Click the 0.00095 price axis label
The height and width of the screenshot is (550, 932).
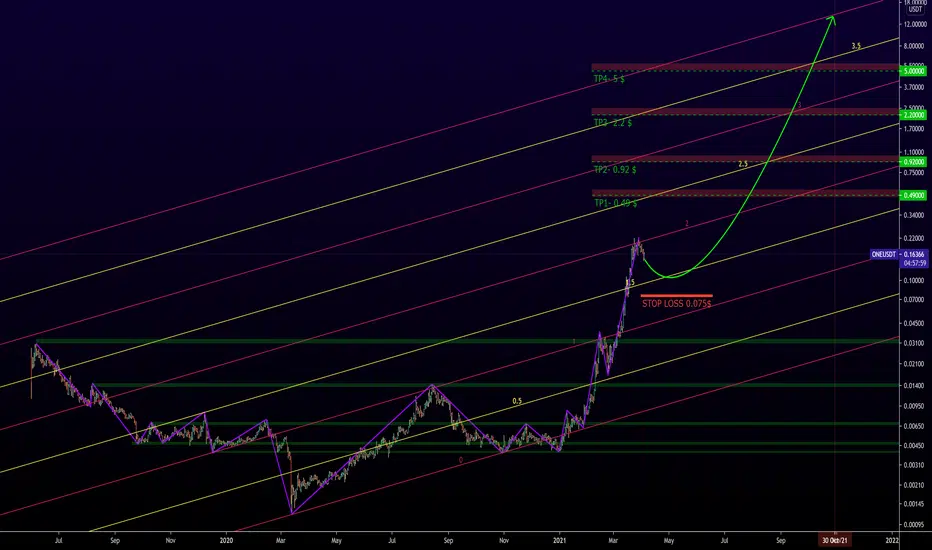pyautogui.click(x=915, y=525)
